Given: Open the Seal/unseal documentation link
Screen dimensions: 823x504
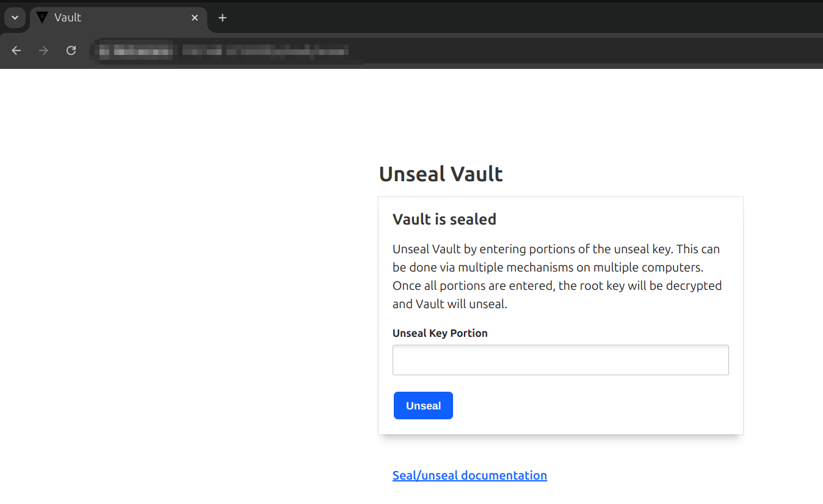Looking at the screenshot, I should pyautogui.click(x=470, y=475).
